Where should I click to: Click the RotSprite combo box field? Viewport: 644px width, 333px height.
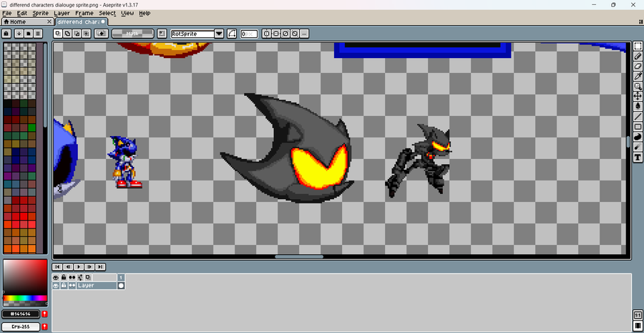click(x=192, y=34)
